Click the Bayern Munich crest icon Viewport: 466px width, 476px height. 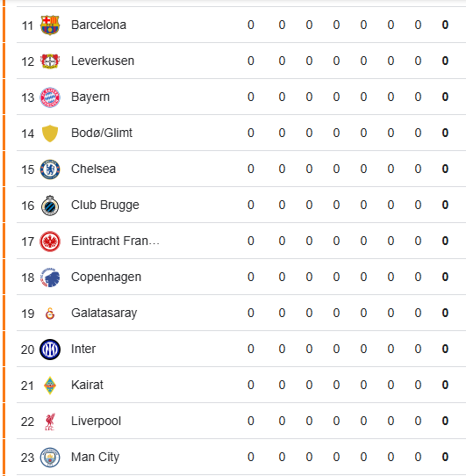pos(50,97)
